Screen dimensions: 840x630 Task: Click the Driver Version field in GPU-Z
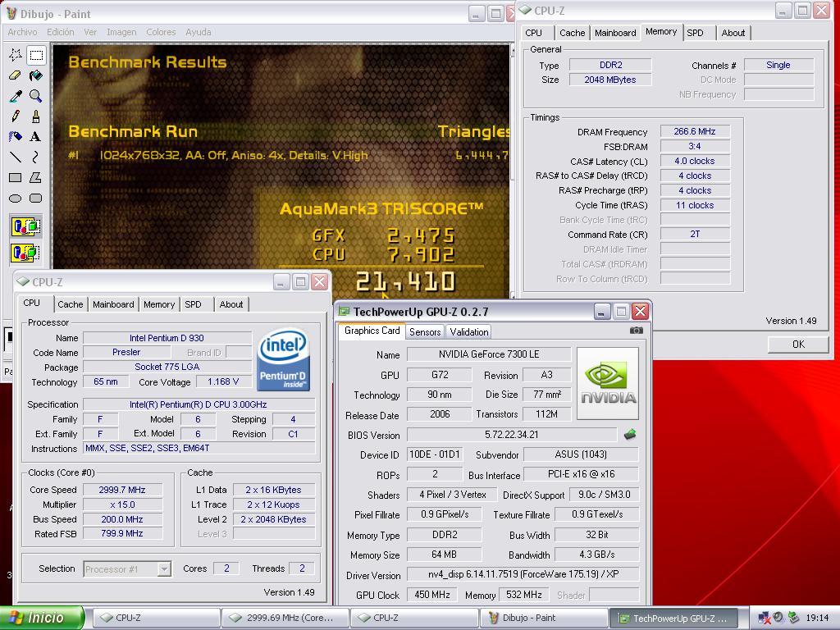click(x=523, y=574)
